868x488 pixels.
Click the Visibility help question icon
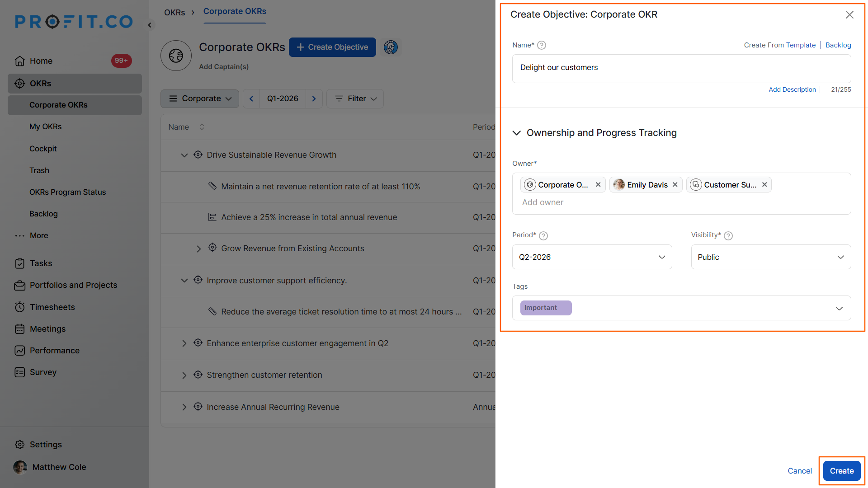tap(728, 235)
